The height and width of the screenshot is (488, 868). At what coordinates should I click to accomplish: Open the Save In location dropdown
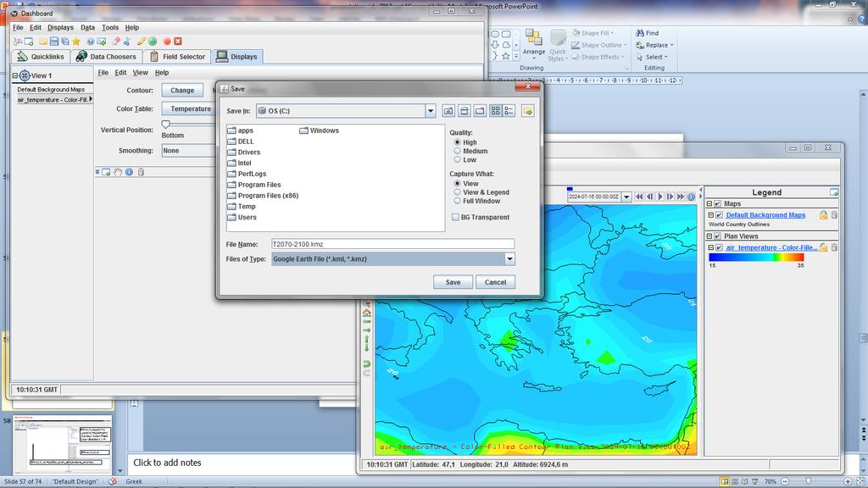click(x=430, y=111)
